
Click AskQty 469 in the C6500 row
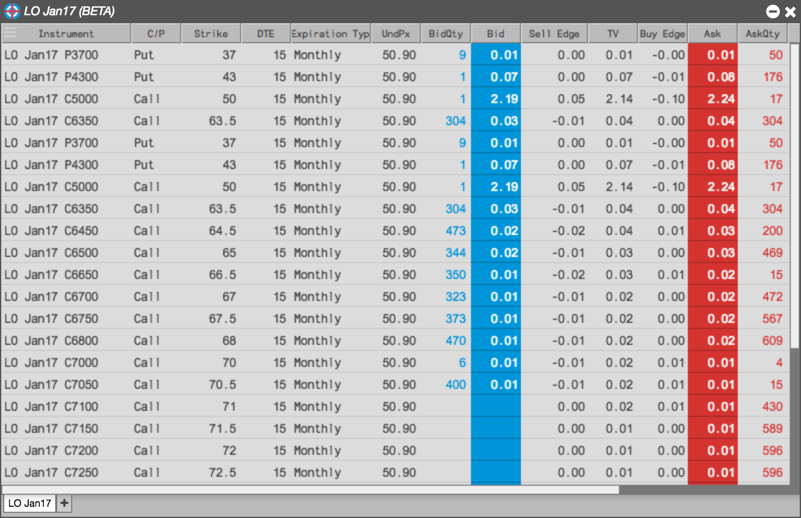coord(772,253)
